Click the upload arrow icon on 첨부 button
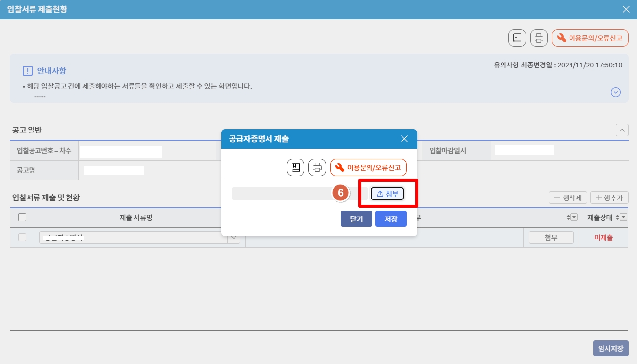Screen dimensions: 637x364 pyautogui.click(x=379, y=194)
